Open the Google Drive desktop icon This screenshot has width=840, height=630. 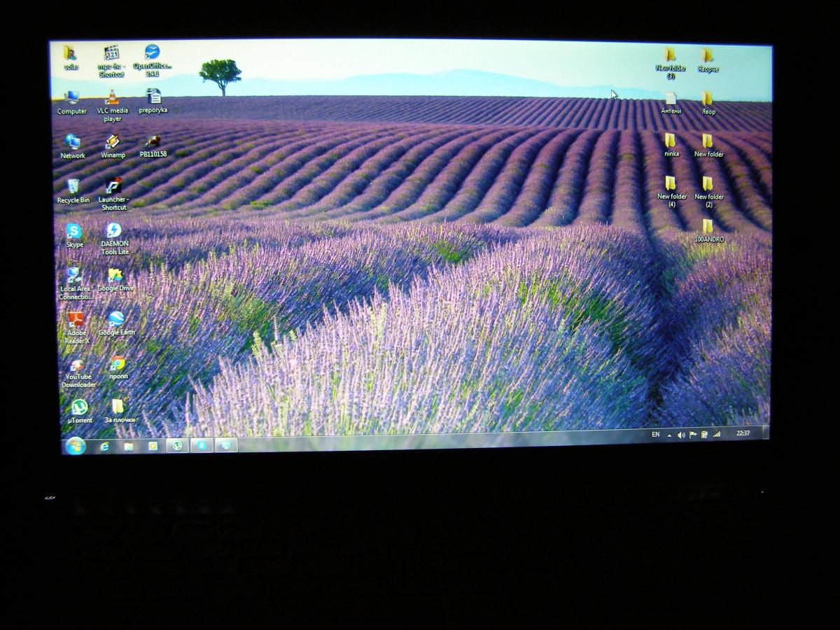coord(115,275)
